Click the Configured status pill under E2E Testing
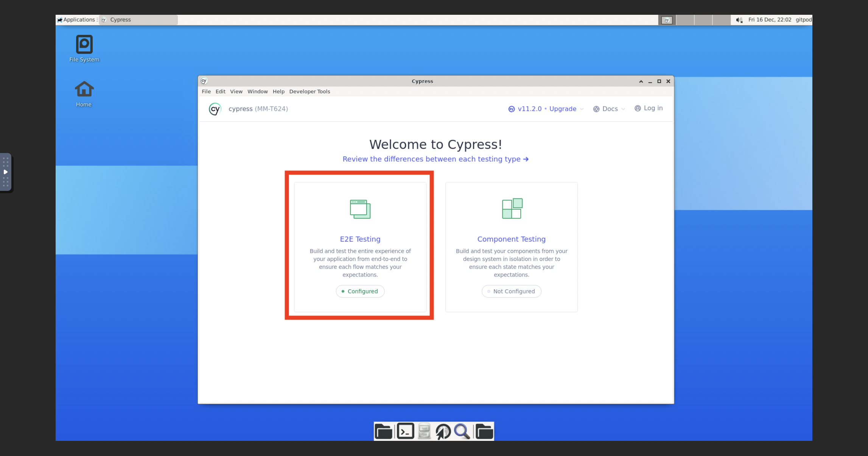This screenshot has width=868, height=456. pos(360,291)
